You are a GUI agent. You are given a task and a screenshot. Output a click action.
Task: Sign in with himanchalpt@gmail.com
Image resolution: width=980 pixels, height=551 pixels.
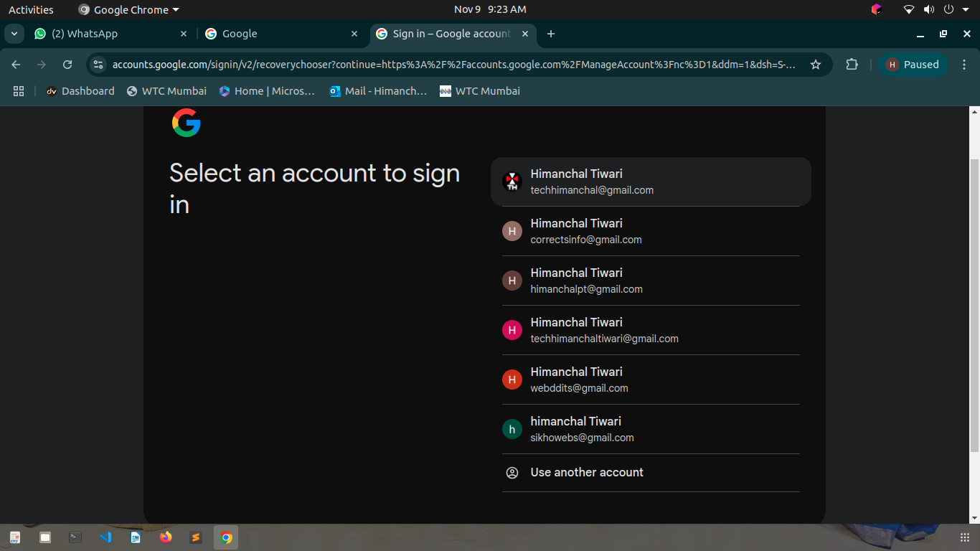(651, 281)
